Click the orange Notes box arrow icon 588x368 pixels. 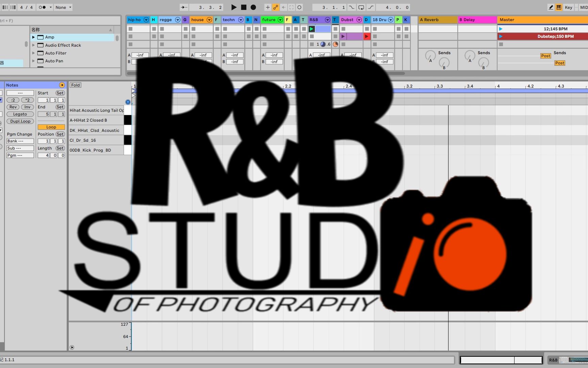62,85
